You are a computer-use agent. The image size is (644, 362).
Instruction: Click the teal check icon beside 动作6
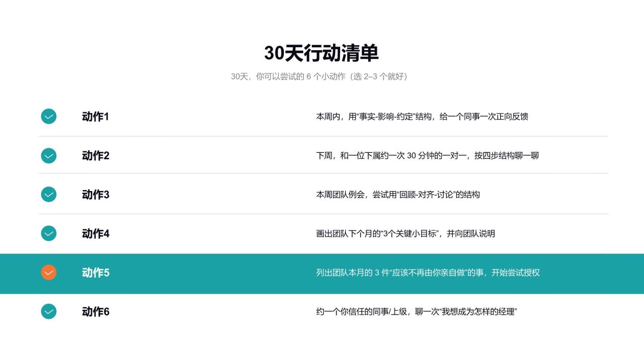(49, 312)
